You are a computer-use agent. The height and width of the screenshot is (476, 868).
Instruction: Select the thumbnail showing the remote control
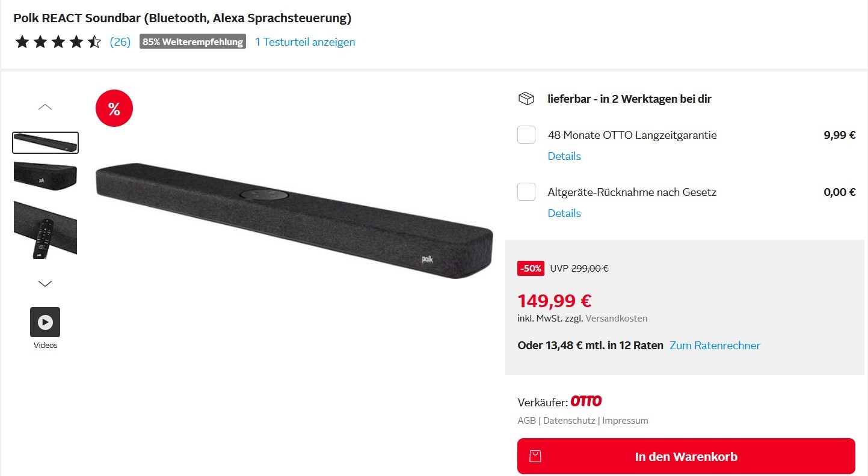(x=45, y=230)
